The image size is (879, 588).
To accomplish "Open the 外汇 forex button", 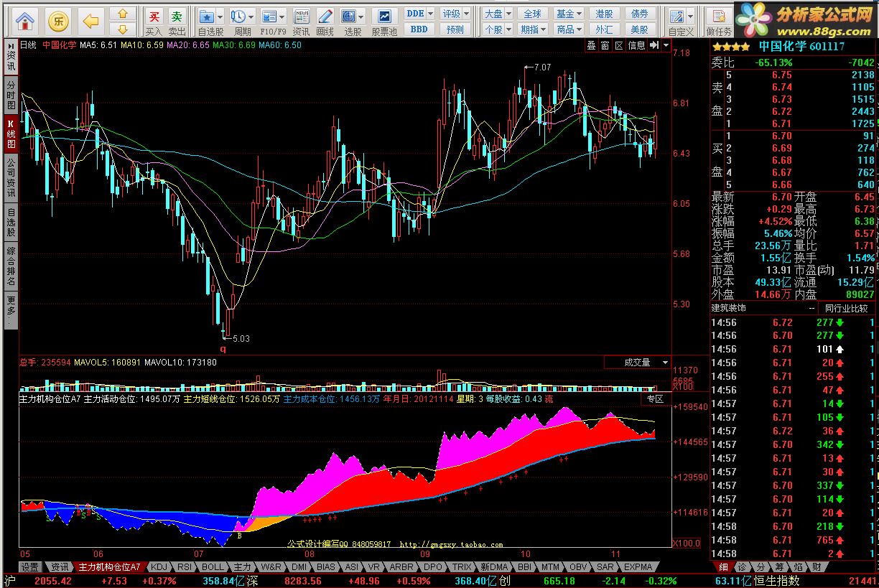I will [x=604, y=29].
